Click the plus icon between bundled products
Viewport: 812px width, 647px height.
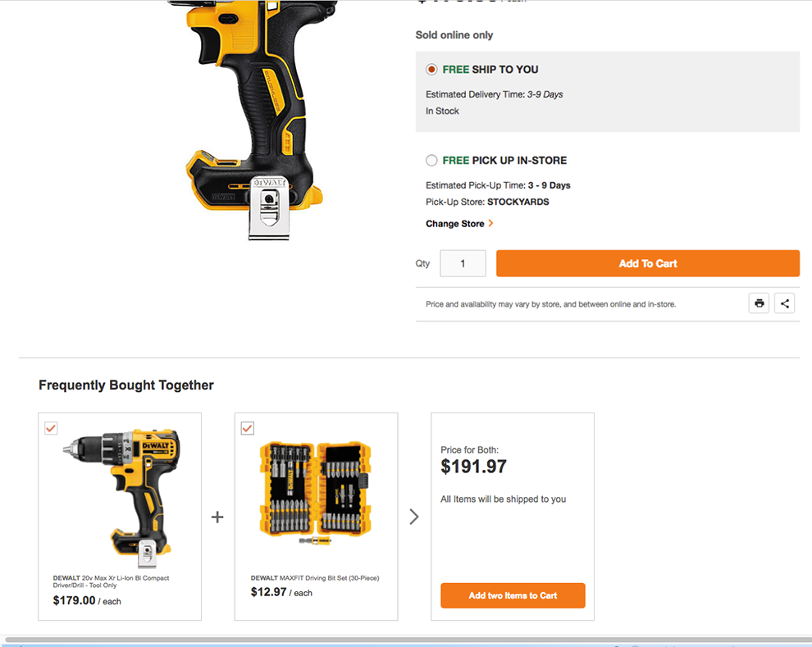217,517
